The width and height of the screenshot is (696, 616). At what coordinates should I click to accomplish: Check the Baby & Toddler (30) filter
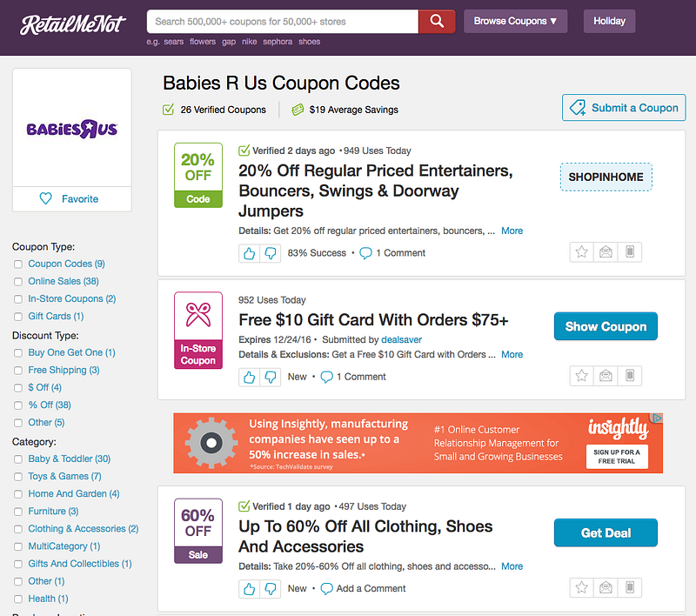(18, 459)
